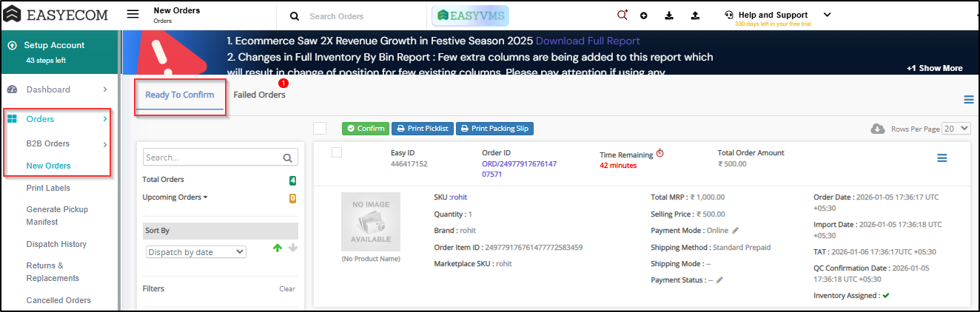Viewport: 980px width, 312px height.
Task: Edit Payment Mode with the pencil icon
Action: tap(736, 231)
